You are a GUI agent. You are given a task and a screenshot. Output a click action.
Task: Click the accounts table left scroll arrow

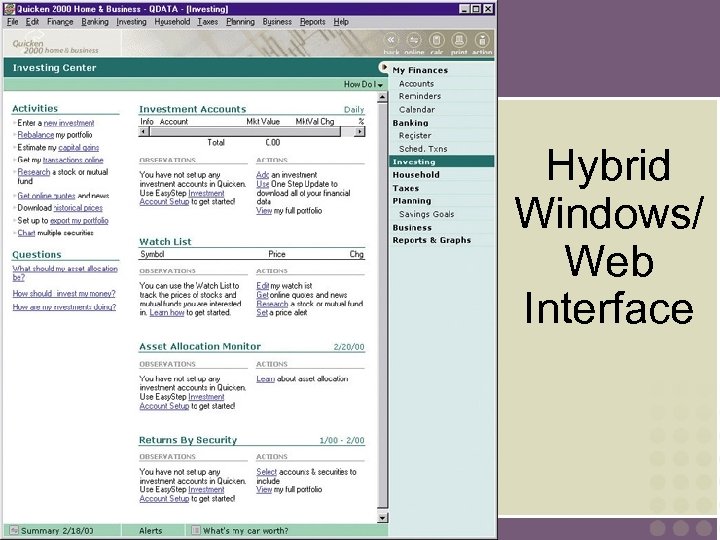(x=144, y=132)
